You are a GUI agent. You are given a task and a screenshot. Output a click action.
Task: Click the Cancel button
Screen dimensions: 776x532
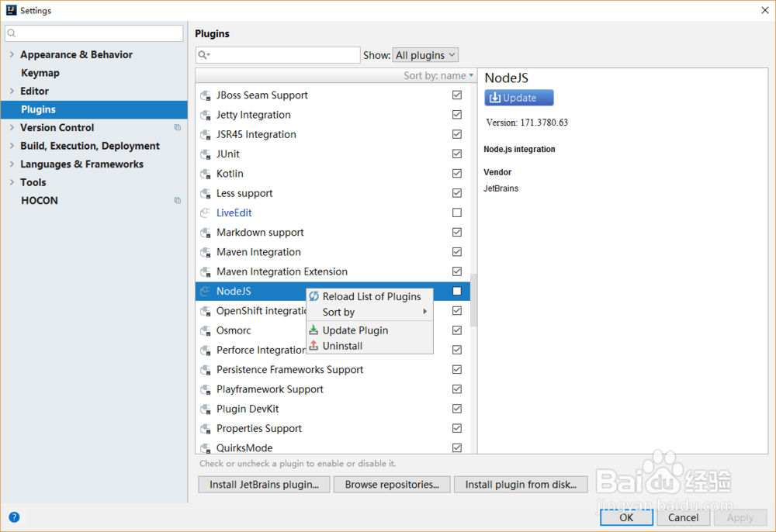point(684,518)
